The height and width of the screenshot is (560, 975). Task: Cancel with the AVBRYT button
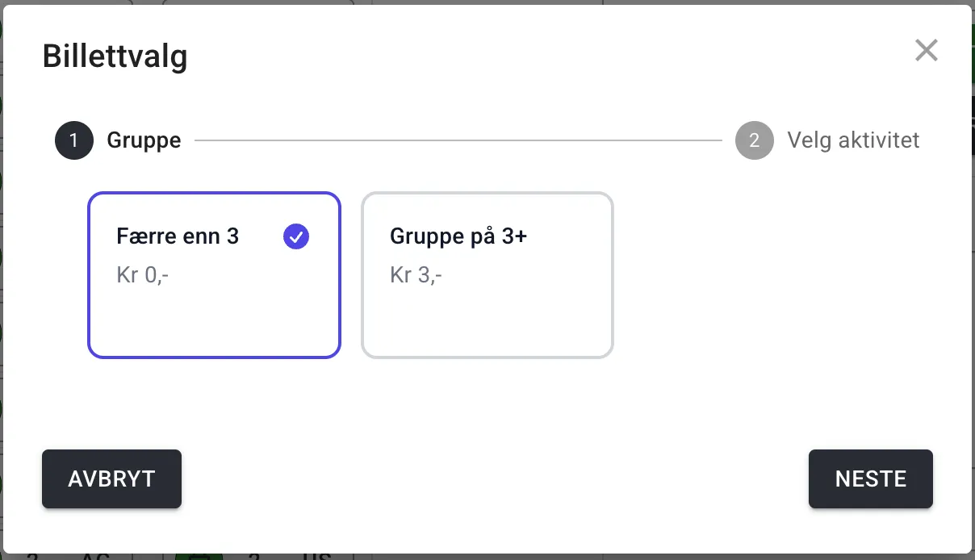click(x=111, y=479)
